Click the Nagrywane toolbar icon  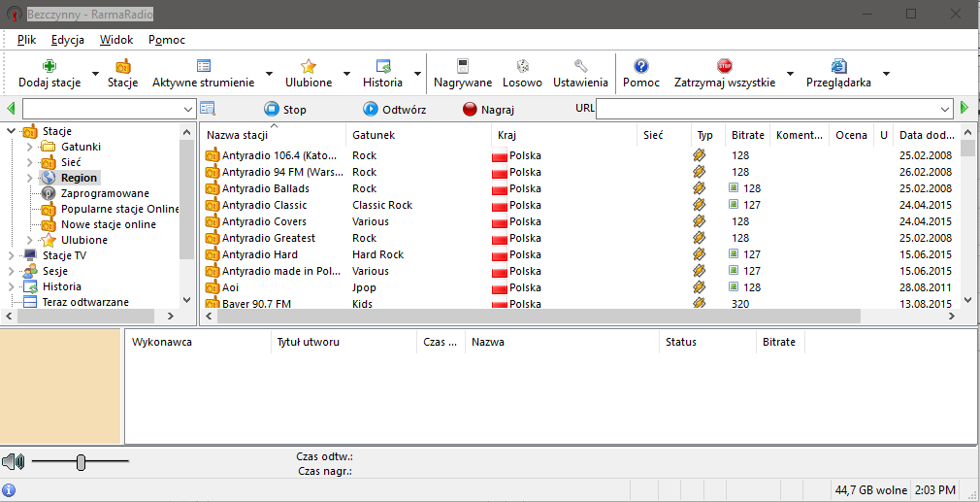coord(463,66)
